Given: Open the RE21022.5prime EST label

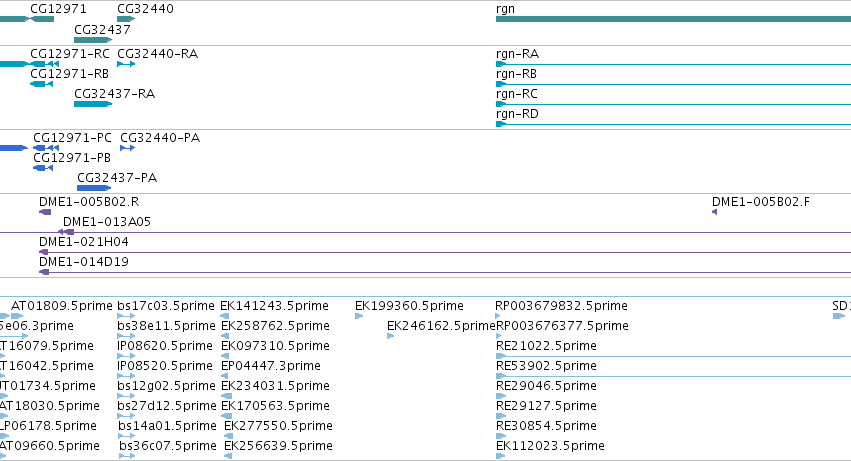Looking at the screenshot, I should [546, 346].
